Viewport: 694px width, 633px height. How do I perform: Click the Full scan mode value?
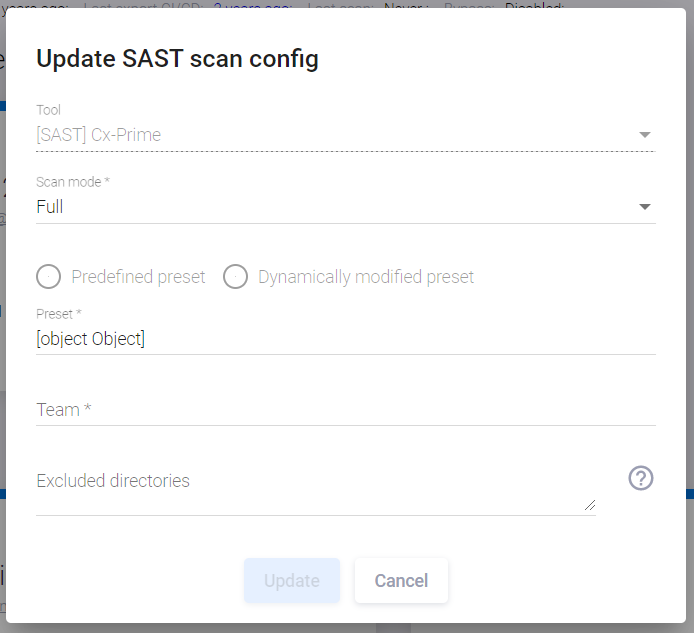[50, 207]
